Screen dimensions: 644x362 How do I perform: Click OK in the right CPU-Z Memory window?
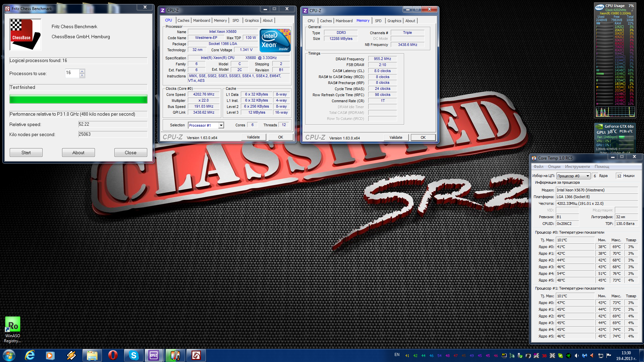[x=423, y=137]
